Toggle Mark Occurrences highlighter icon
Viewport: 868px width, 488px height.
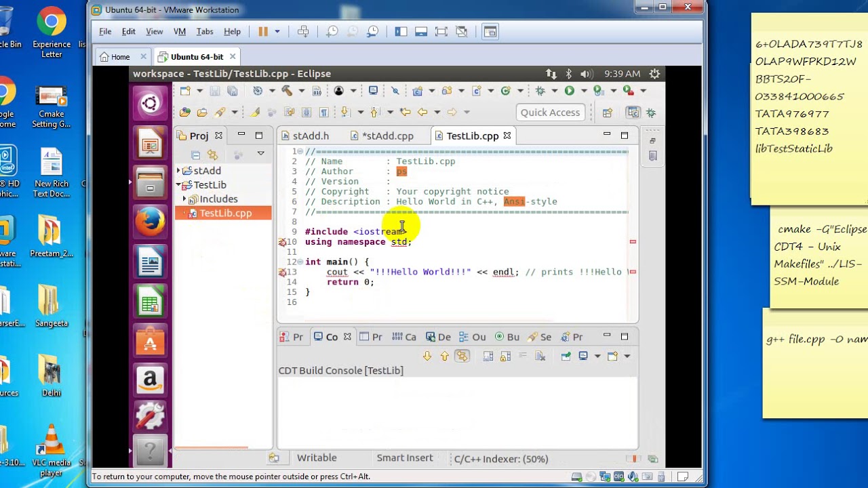[x=255, y=112]
